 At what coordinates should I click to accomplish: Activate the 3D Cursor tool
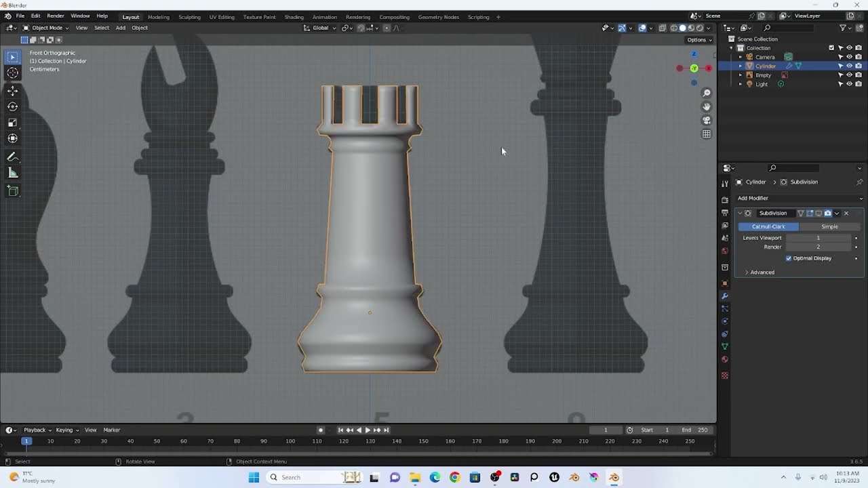pyautogui.click(x=12, y=73)
